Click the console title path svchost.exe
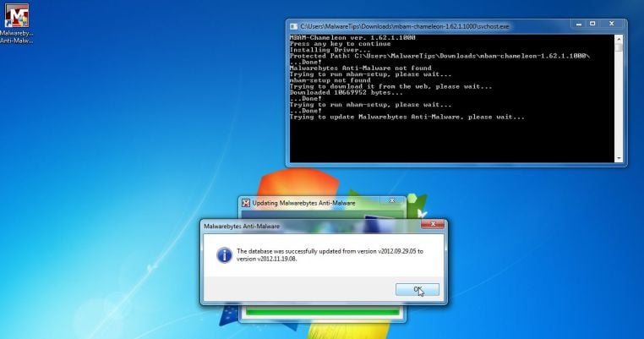 tap(405, 26)
